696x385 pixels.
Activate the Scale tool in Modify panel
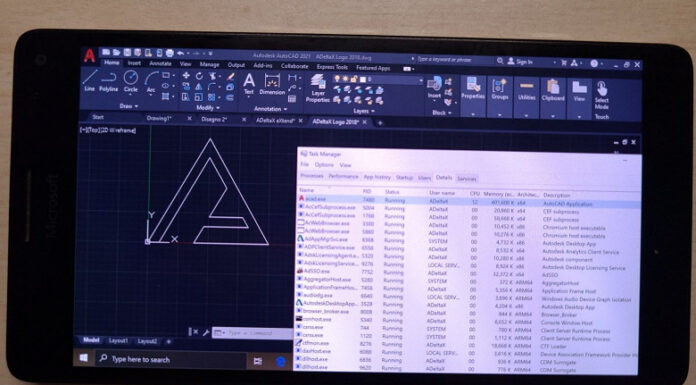pyautogui.click(x=199, y=97)
